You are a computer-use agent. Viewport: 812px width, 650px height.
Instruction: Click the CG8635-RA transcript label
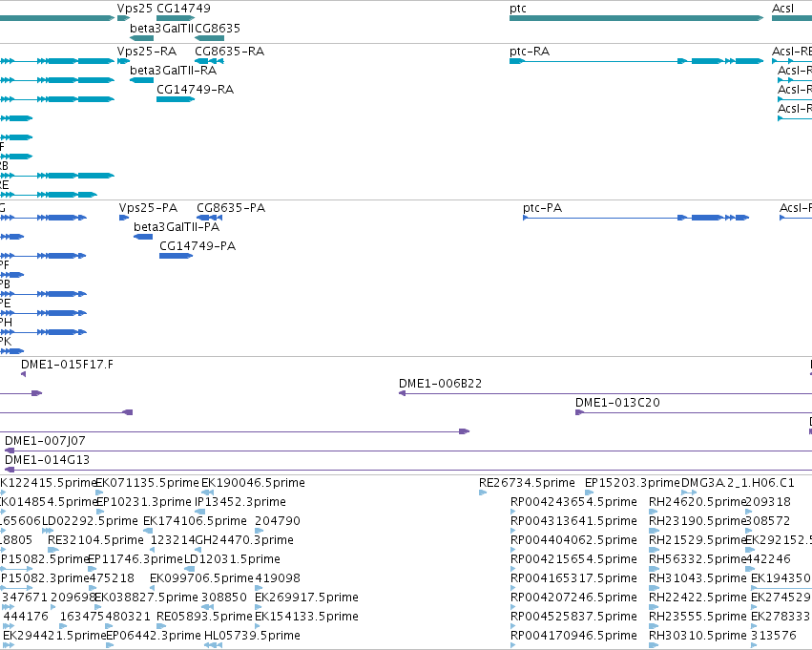pyautogui.click(x=229, y=52)
